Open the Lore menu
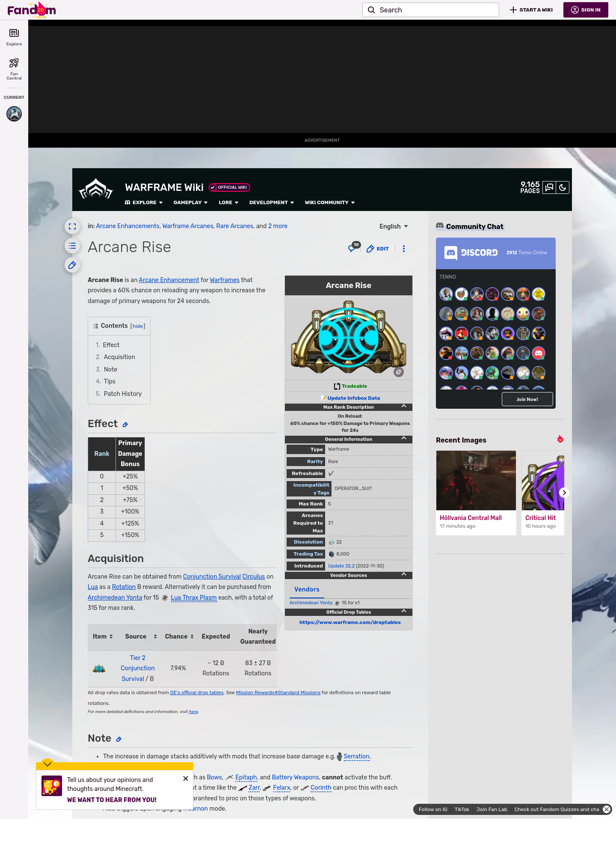This screenshot has height=856, width=616. [x=228, y=202]
